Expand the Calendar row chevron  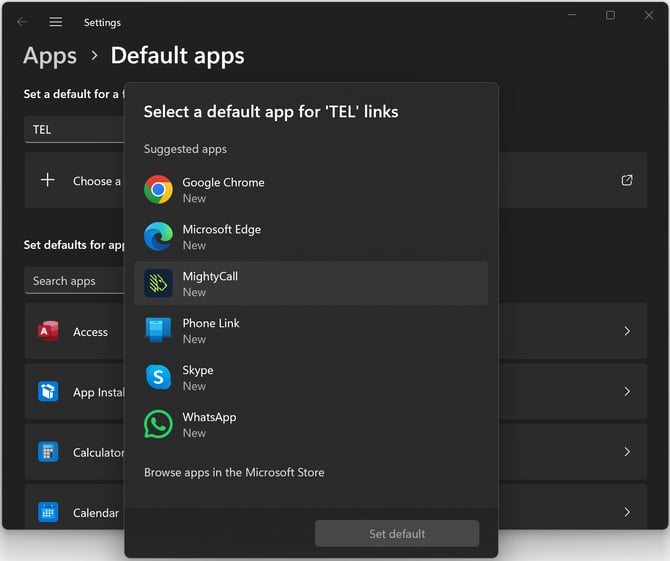point(627,512)
